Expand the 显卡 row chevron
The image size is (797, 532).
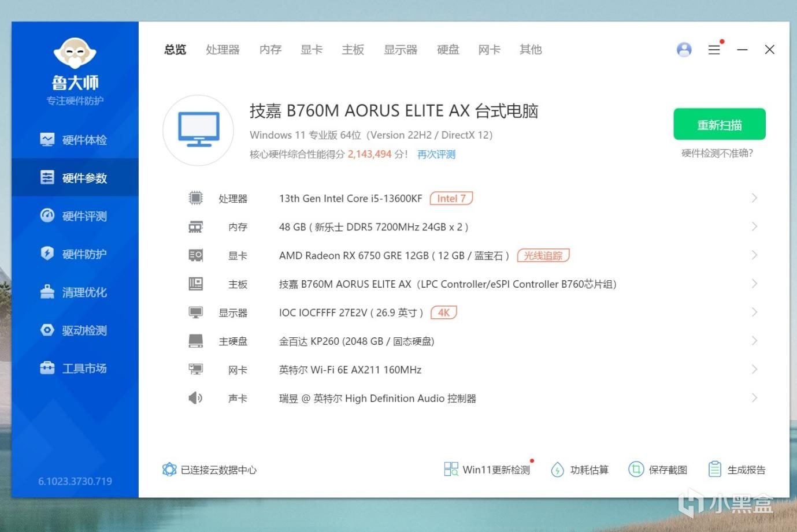click(754, 255)
